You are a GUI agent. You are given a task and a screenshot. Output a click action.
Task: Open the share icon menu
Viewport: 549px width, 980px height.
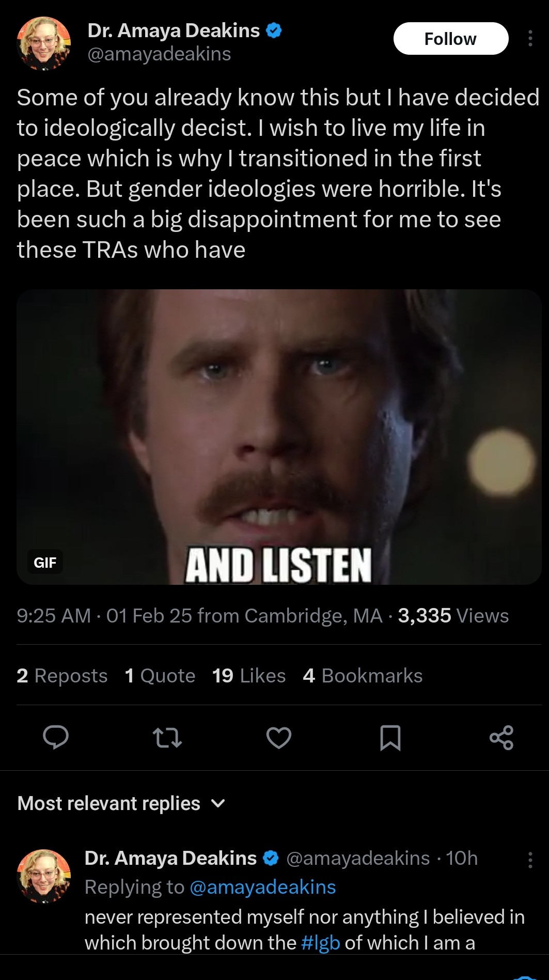[x=501, y=738]
